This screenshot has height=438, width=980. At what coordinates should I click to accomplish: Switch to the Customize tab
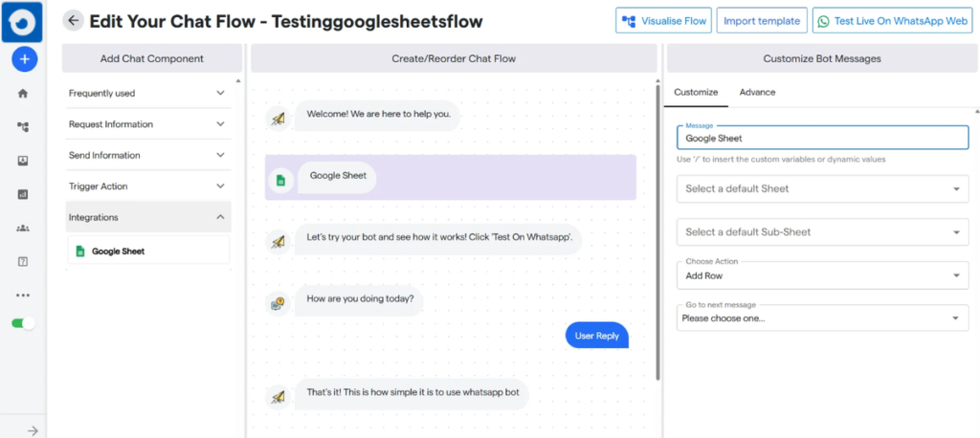[696, 93]
